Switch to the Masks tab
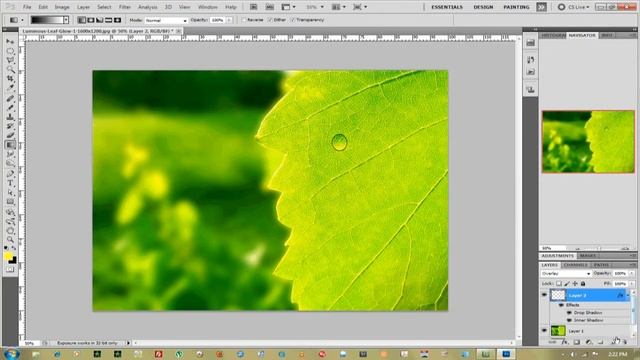Viewport: 640px width, 360px height. coord(588,256)
